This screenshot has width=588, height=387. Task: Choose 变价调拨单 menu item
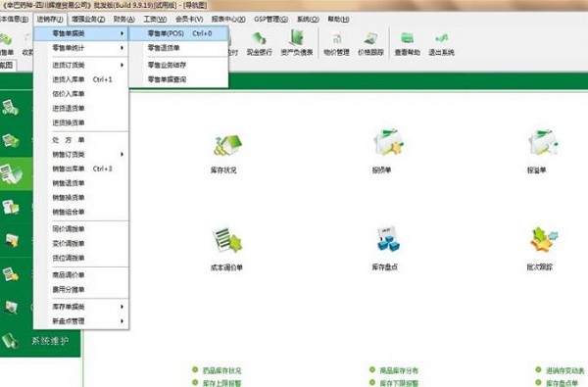pyautogui.click(x=81, y=243)
